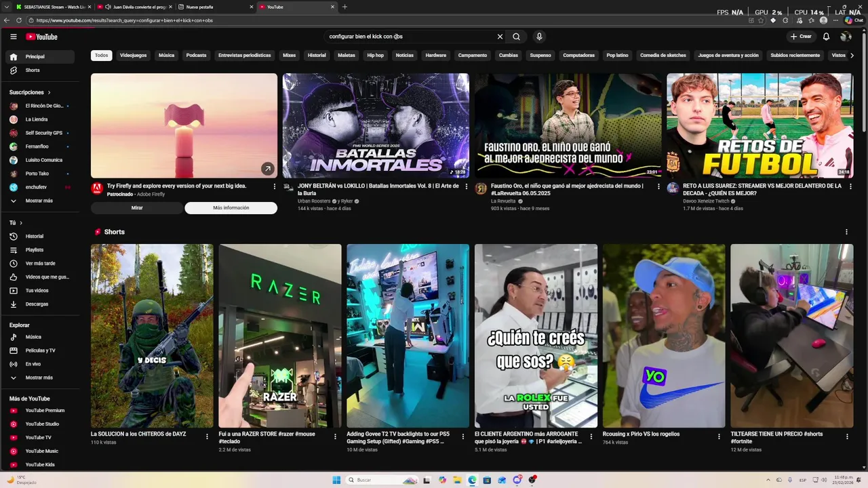Switch to SEBASTIANJSE Stream browser tab

point(52,7)
